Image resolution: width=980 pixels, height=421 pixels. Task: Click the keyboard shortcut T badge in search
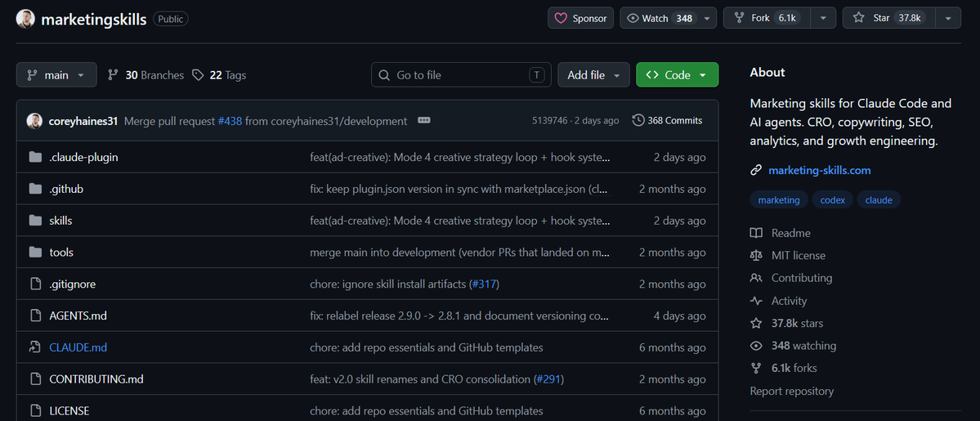coord(537,75)
